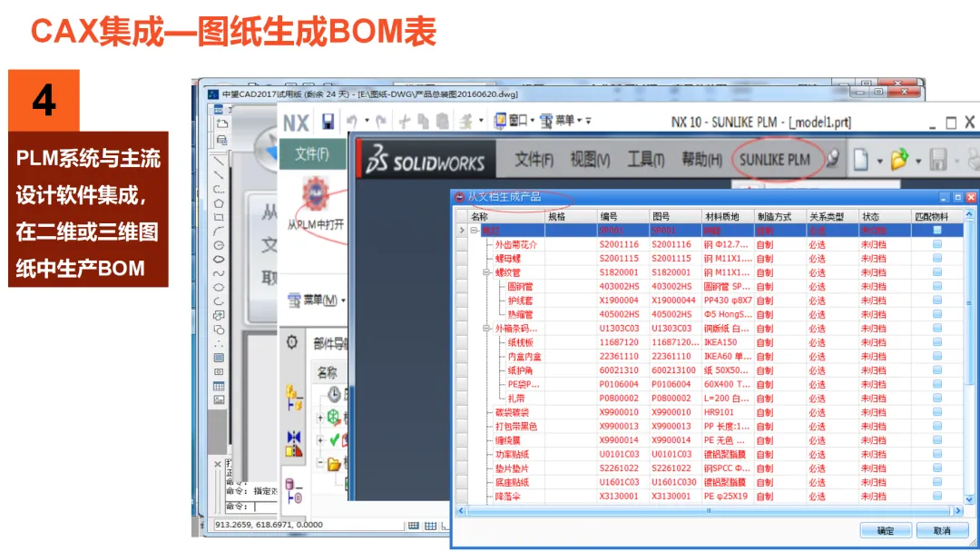
Task: Collapse the 螺纹管 tree node
Action: point(485,272)
